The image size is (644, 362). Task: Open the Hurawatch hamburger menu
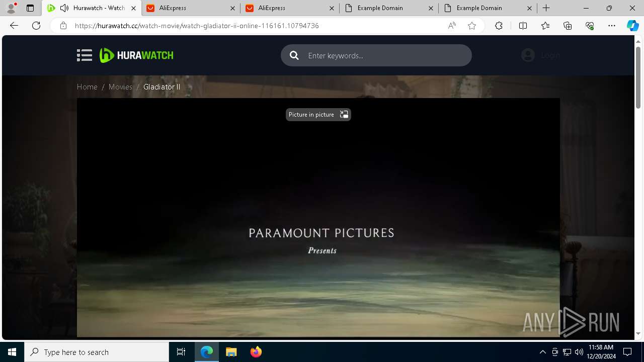click(x=85, y=55)
